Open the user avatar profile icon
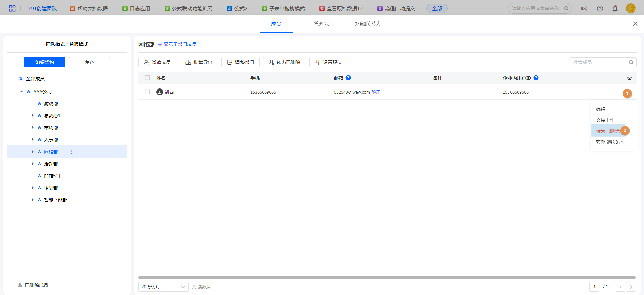 pyautogui.click(x=630, y=8)
